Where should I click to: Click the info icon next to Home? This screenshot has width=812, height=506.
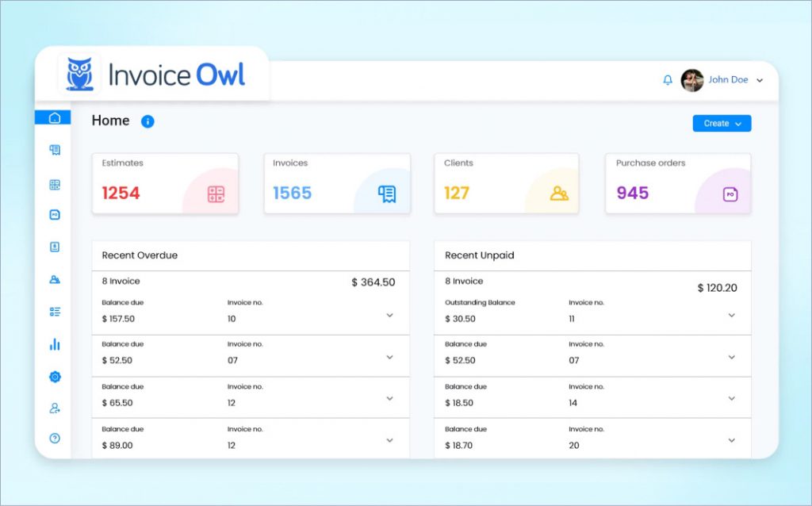point(147,121)
